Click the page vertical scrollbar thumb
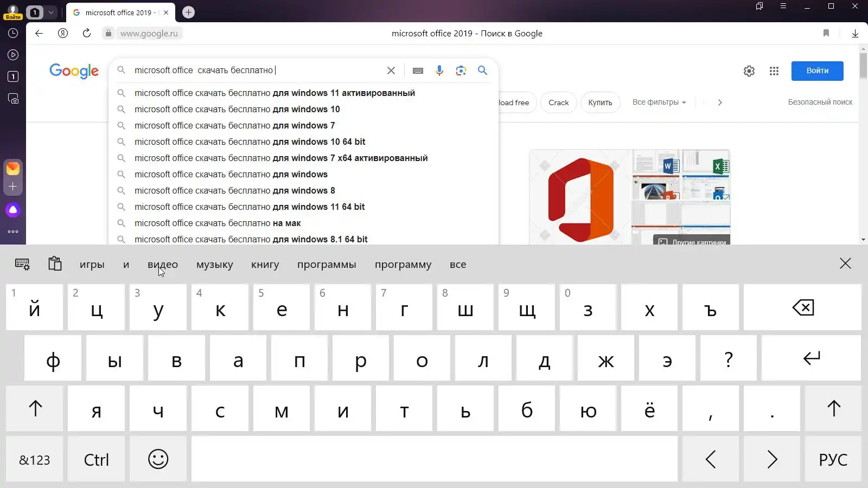The width and height of the screenshot is (868, 488). pyautogui.click(x=863, y=66)
